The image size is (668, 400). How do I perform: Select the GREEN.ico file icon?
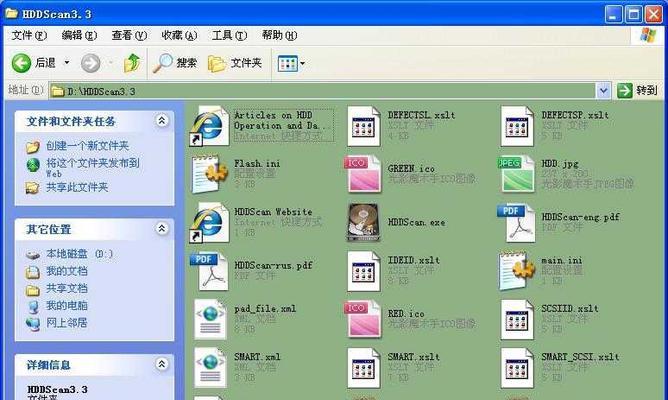pyautogui.click(x=363, y=174)
